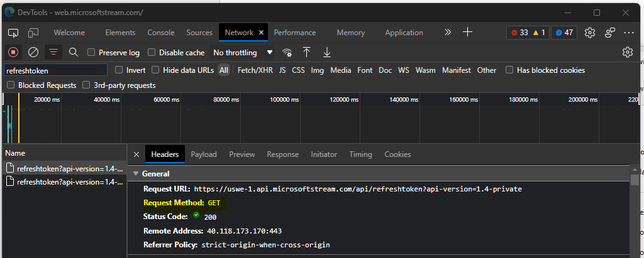Viewport: 644px width, 258px height.
Task: Add a new tool with plus icon
Action: point(467,32)
